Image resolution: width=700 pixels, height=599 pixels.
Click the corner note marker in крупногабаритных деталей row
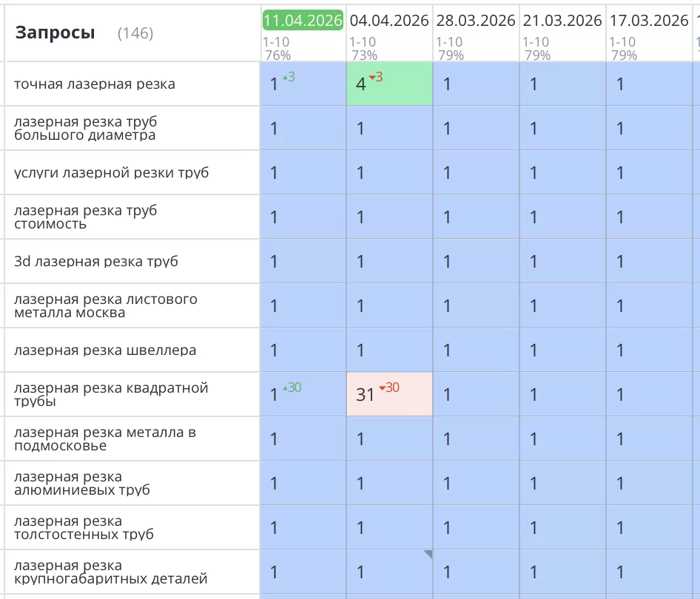coord(428,554)
